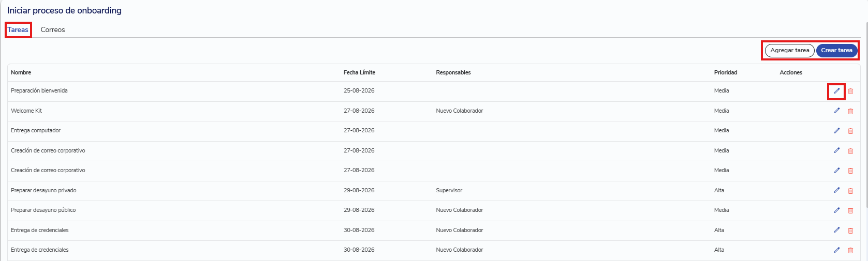The width and height of the screenshot is (868, 261).
Task: Edit the Preparación bienvenida task
Action: tap(836, 91)
